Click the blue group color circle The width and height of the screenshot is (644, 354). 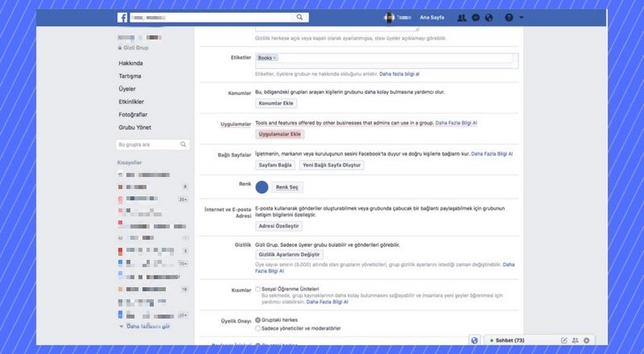coord(262,187)
